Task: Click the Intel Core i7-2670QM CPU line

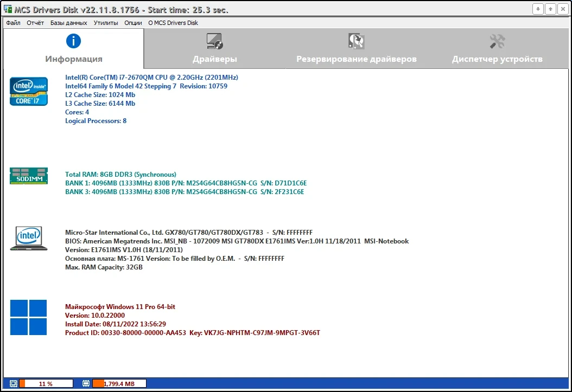Action: pyautogui.click(x=151, y=77)
